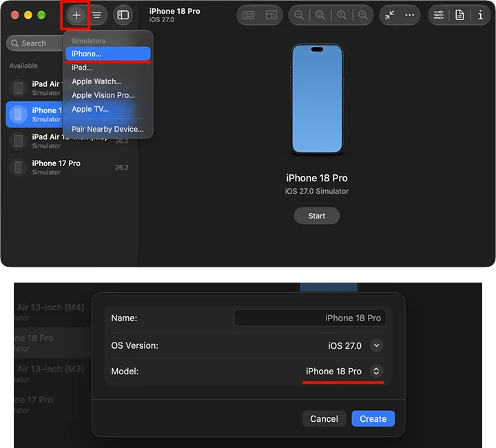Click the iPhone 17 Pro device icon
The image size is (496, 448).
[19, 167]
